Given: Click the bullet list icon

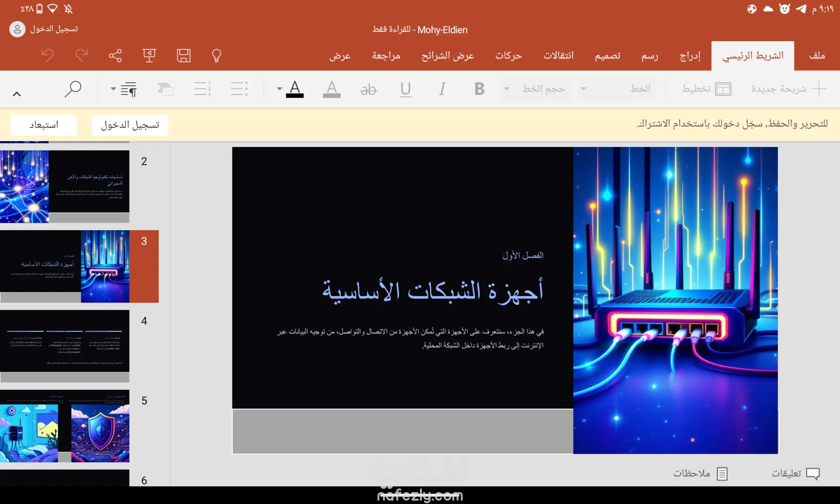Looking at the screenshot, I should pyautogui.click(x=239, y=89).
